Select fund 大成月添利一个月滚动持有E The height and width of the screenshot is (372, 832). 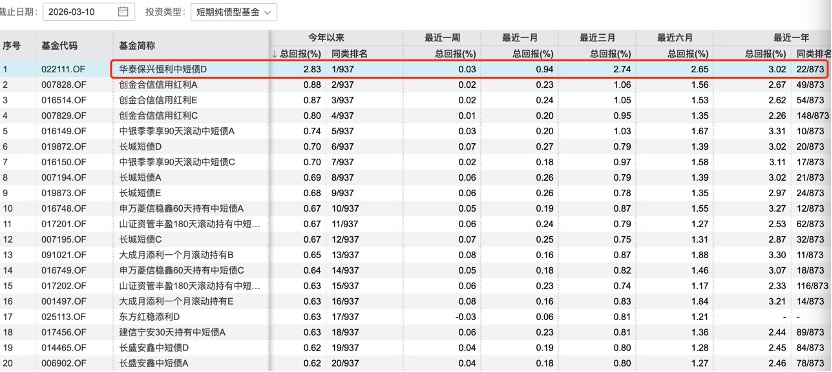click(177, 301)
